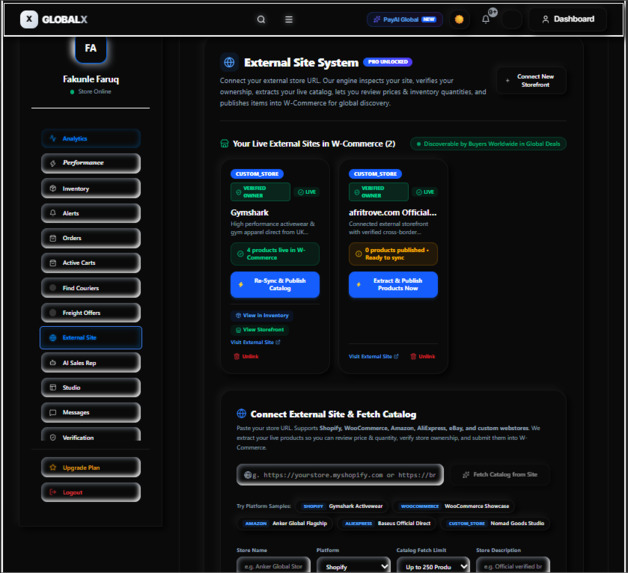Click the globe icon beside Connect External Site heading

(241, 413)
